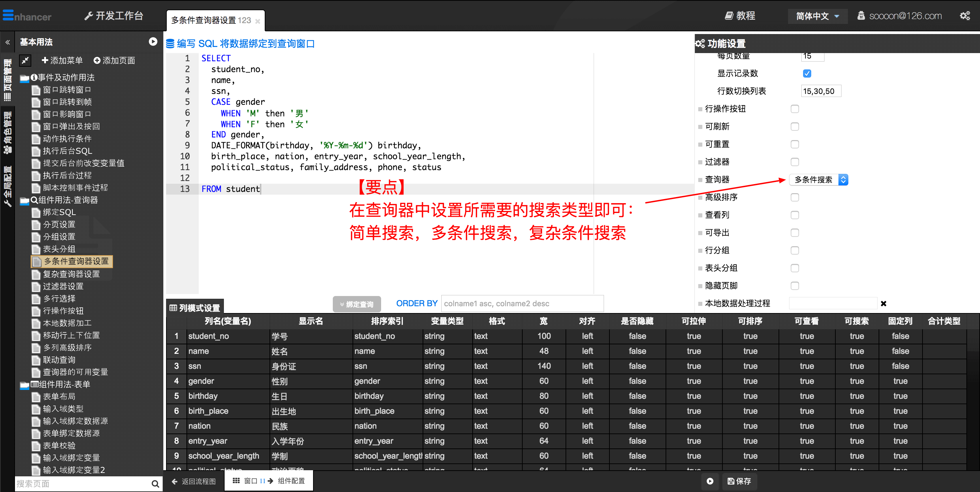
Task: Clear 本地数据处理过程 with the X icon
Action: [883, 303]
